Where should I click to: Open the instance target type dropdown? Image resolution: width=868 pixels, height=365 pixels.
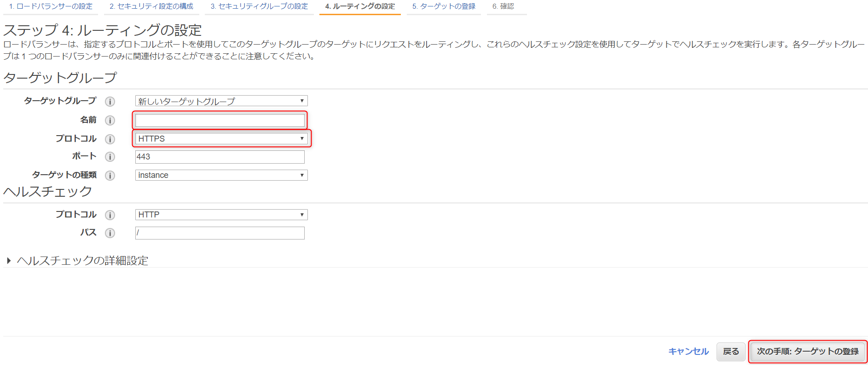[x=221, y=175]
